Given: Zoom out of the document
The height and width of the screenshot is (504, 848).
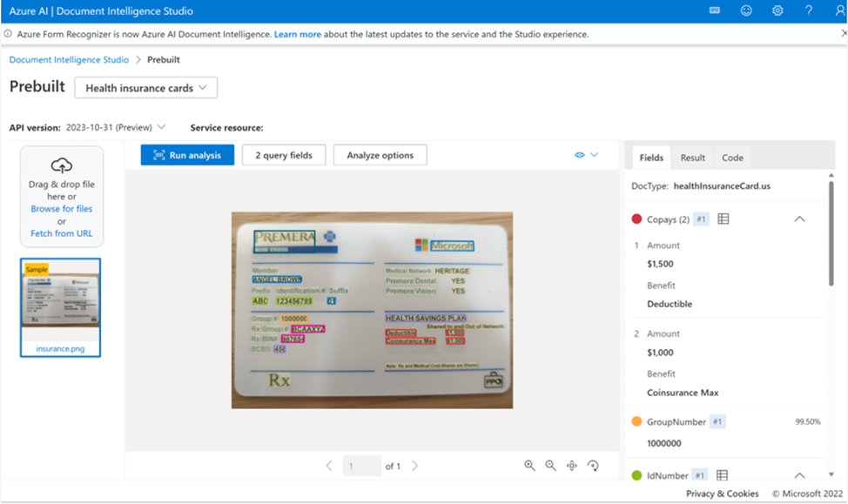Looking at the screenshot, I should click(550, 466).
